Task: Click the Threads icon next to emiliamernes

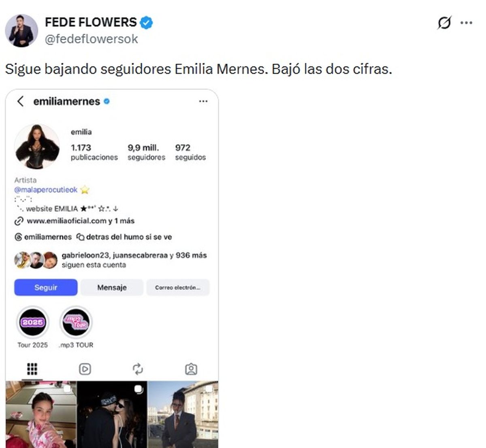Action: (x=18, y=237)
